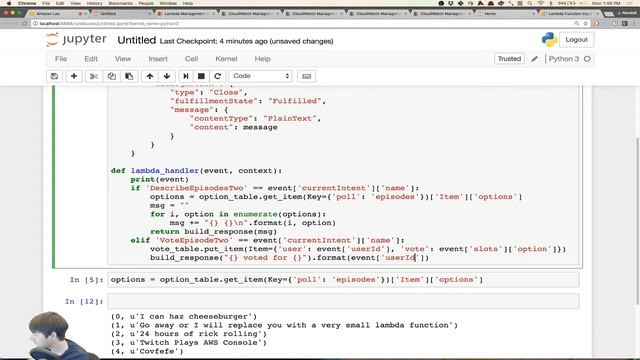Open the notebook Edit menu
This screenshot has height=360, width=640.
coord(91,59)
